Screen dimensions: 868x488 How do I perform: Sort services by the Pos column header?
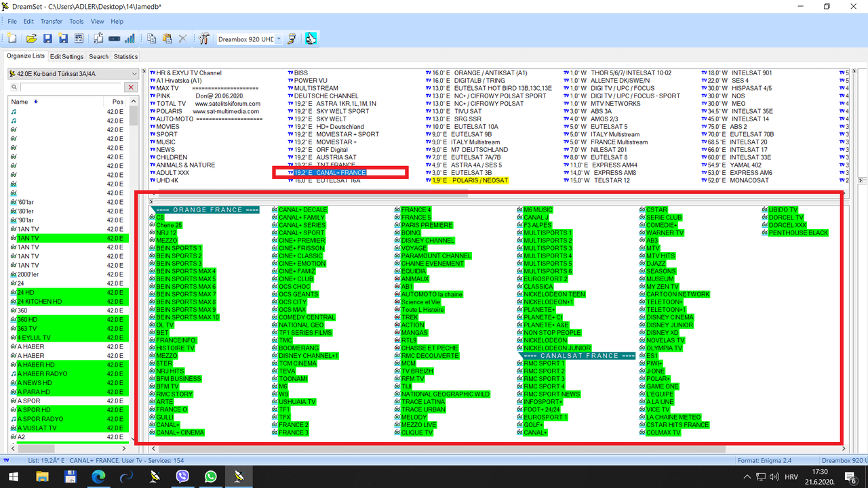coord(117,102)
